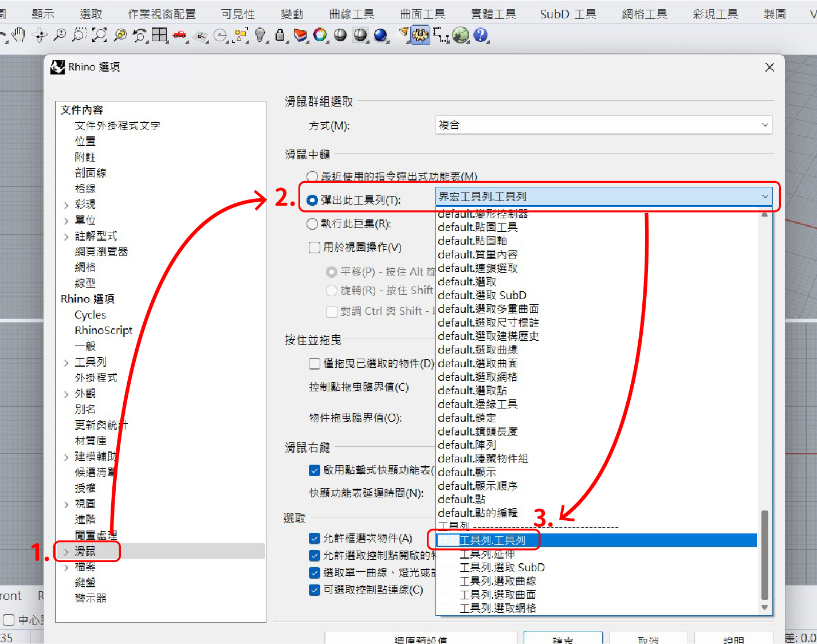Viewport: 817px width, 644px height.
Task: Uncheck 啟用點擊式快顯功能表 checkbox
Action: pyautogui.click(x=315, y=470)
